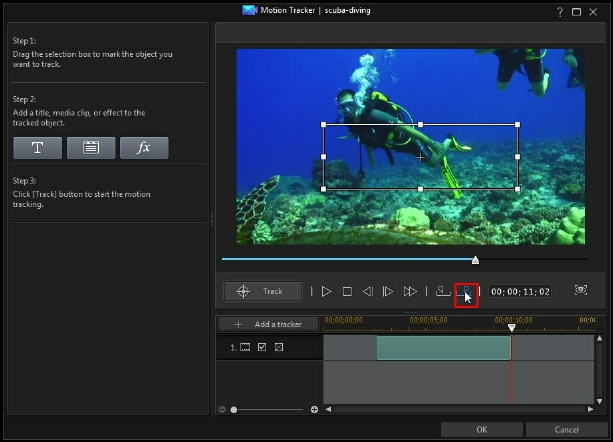Set the mark-out position
Viewport: 613px width, 442px height.
click(x=466, y=292)
